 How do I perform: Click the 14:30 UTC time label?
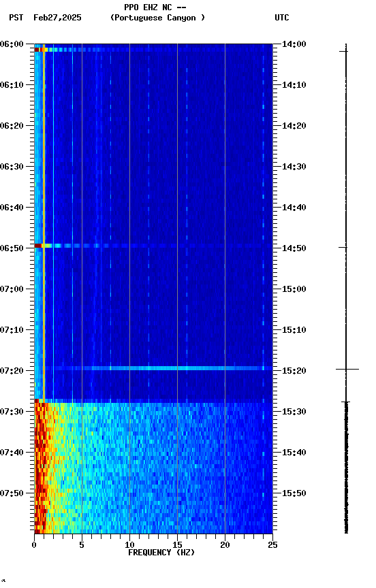tap(294, 167)
